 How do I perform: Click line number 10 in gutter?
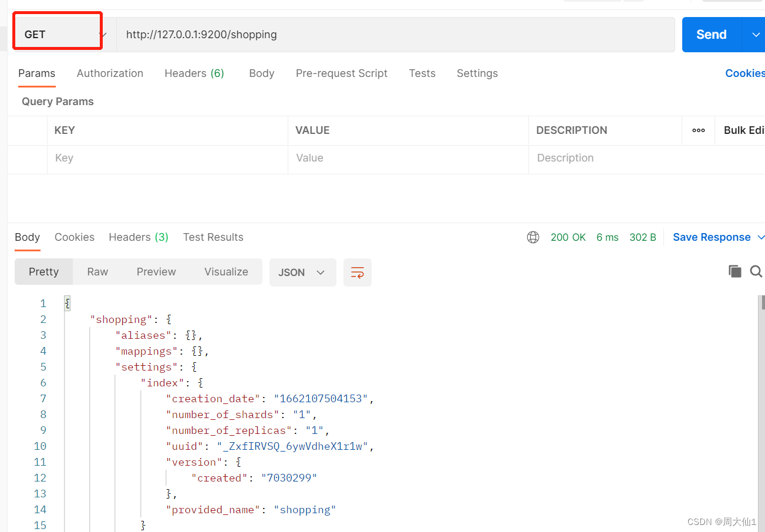[40, 446]
